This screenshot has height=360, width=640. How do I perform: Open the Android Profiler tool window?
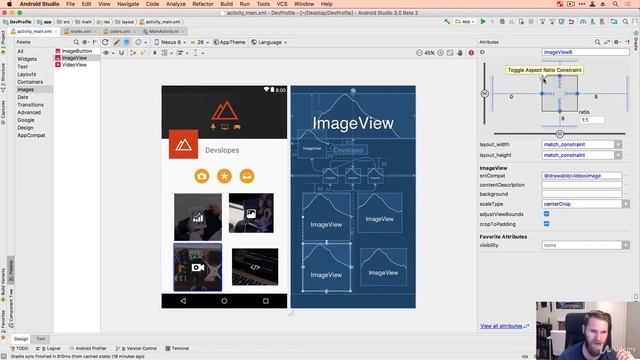(88, 348)
